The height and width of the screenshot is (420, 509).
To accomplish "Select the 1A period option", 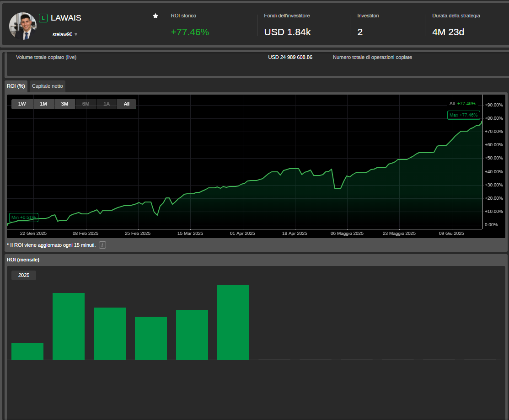I will click(106, 104).
